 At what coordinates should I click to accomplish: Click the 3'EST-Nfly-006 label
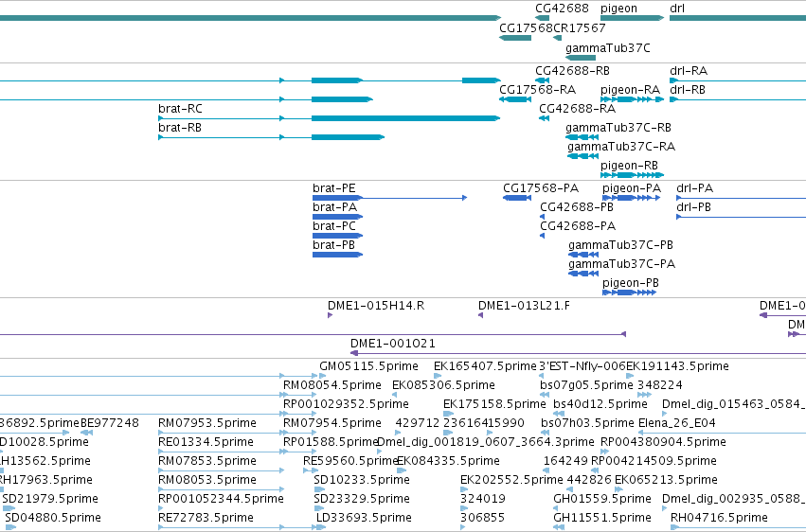tap(582, 366)
